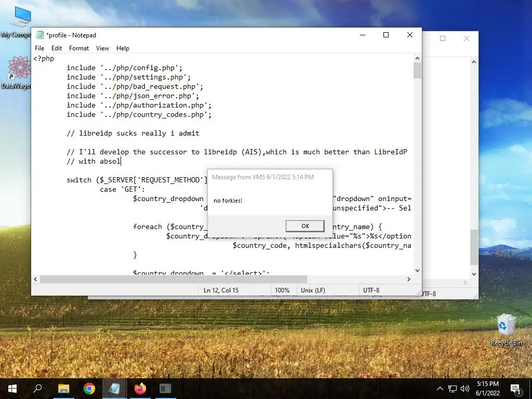532x399 pixels.
Task: Click Notepad horizontal scrollbar right arrow
Action: coord(409,279)
